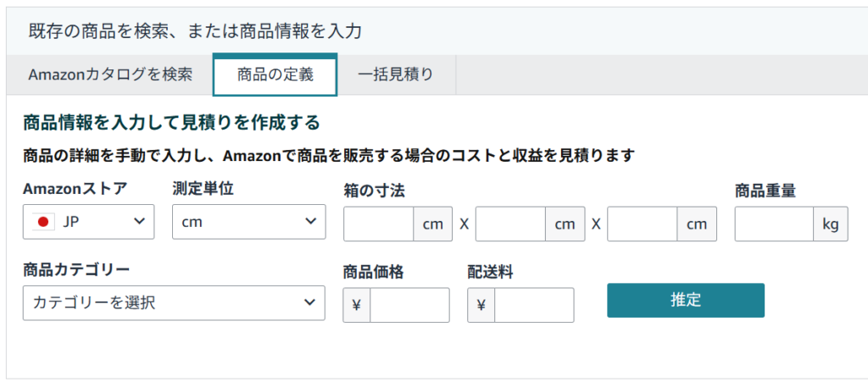Click the 配送料 label

point(490,272)
